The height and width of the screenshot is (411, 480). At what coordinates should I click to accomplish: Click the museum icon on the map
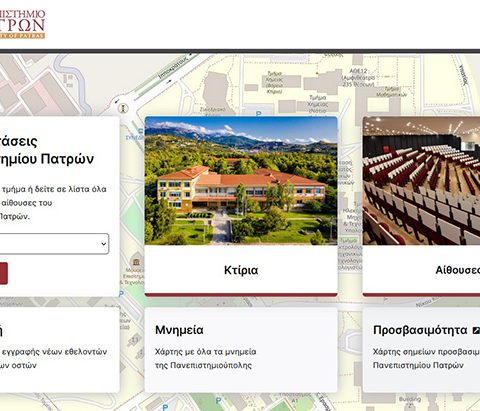click(136, 261)
